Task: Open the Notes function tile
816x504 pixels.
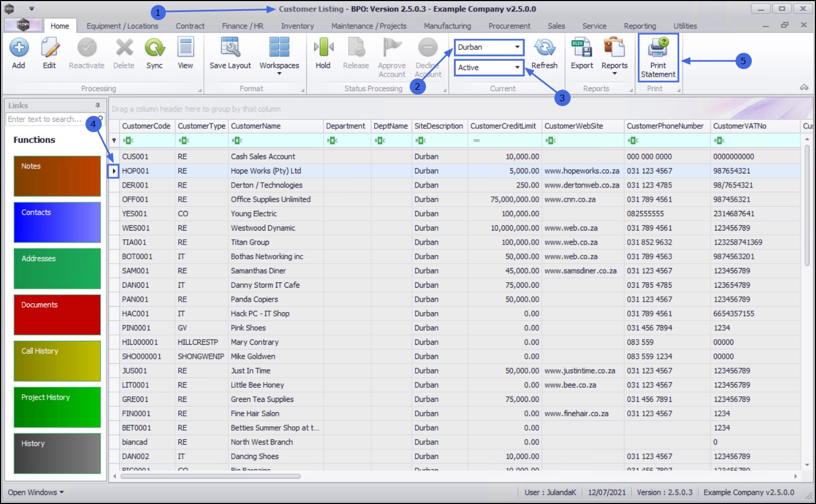Action: click(57, 176)
